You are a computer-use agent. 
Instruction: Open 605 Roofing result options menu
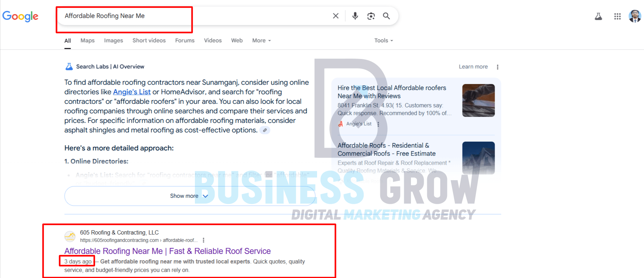[x=203, y=240]
